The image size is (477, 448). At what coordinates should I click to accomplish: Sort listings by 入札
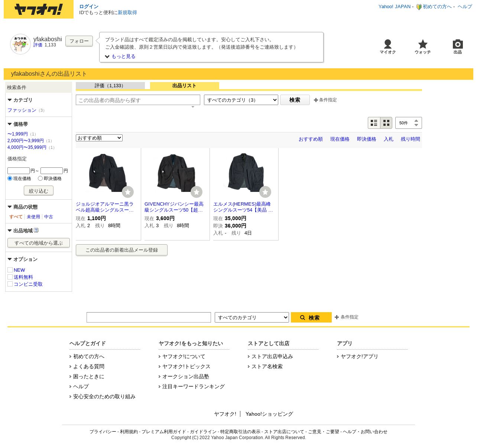pyautogui.click(x=389, y=139)
